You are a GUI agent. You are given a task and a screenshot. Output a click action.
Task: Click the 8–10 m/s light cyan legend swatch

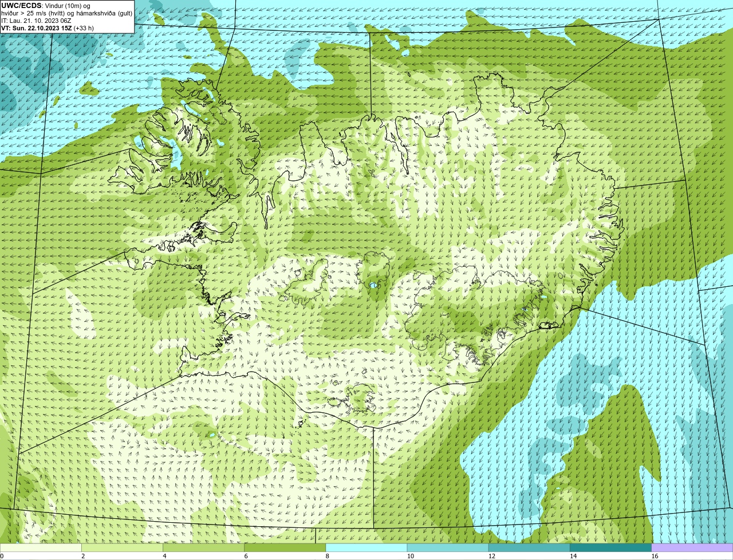click(x=366, y=547)
